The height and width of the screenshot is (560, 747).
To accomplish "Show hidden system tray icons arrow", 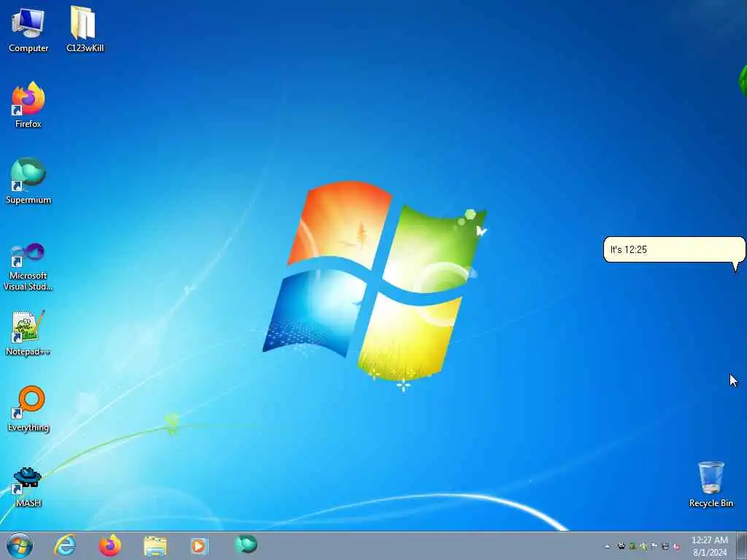I will [x=607, y=547].
